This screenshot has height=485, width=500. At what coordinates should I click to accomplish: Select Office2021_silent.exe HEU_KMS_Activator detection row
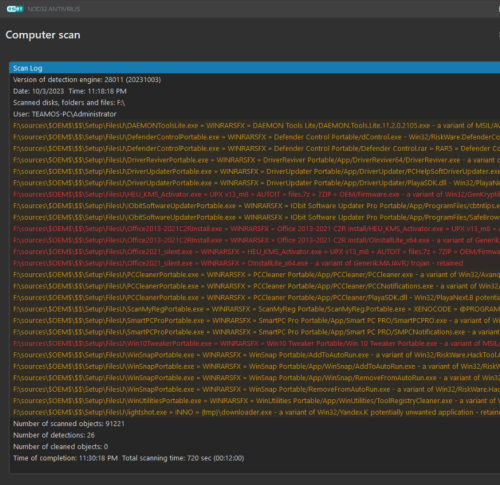click(x=255, y=252)
